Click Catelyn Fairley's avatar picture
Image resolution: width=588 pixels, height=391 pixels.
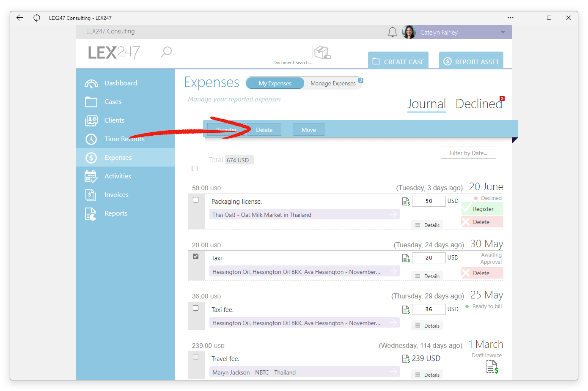click(x=409, y=32)
